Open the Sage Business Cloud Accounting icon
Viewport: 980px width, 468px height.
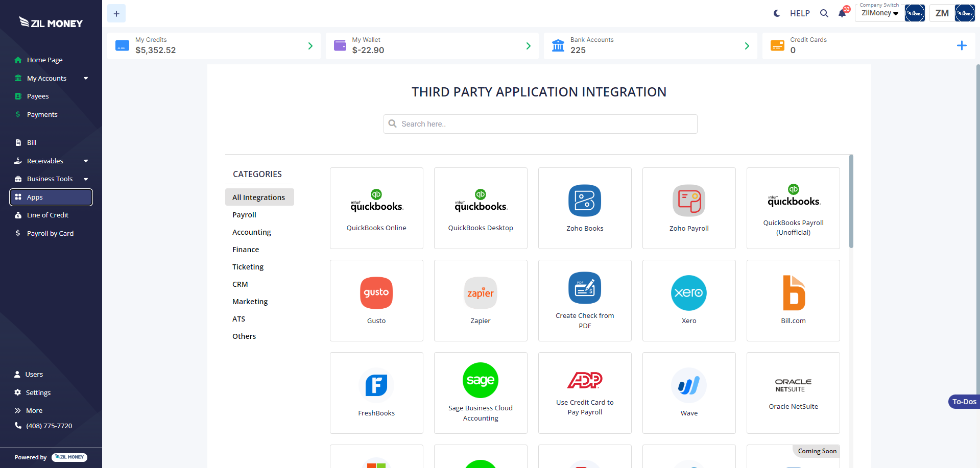pyautogui.click(x=481, y=380)
